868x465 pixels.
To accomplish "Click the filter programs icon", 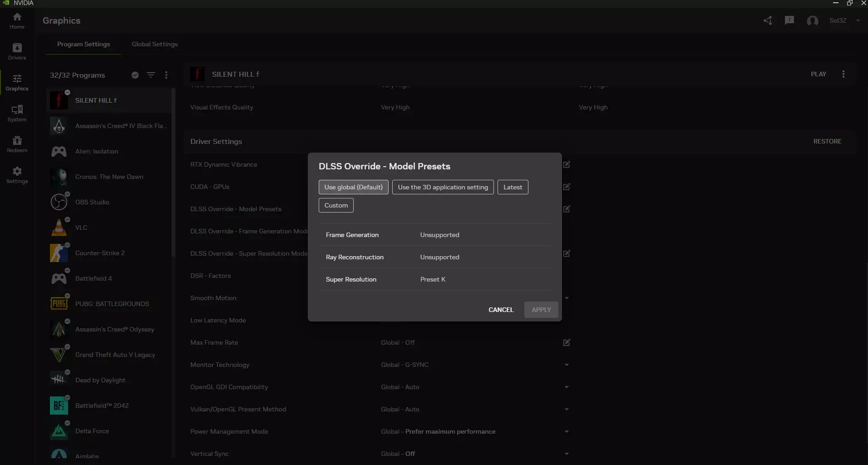I will (151, 75).
